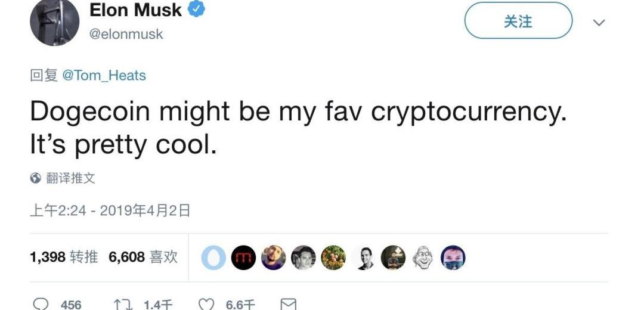Screen dimensions: 644x310
Task: Open the @Tom_Heats reply mention
Action: 104,76
